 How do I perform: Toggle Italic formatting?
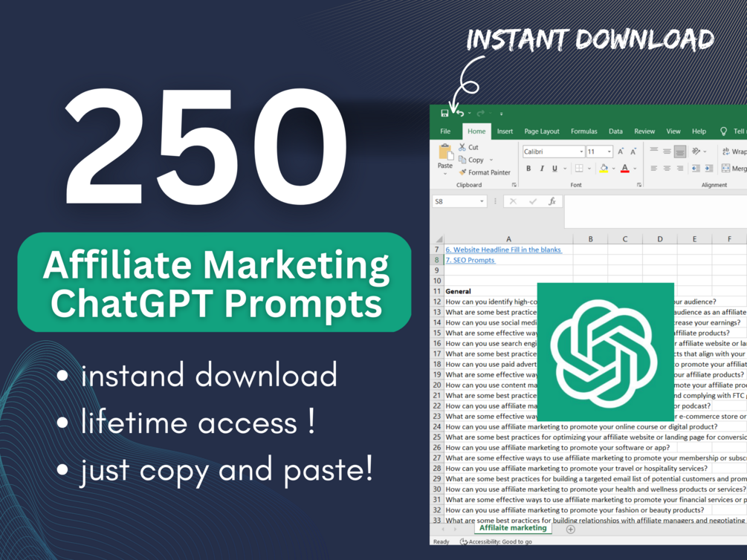[x=542, y=168]
